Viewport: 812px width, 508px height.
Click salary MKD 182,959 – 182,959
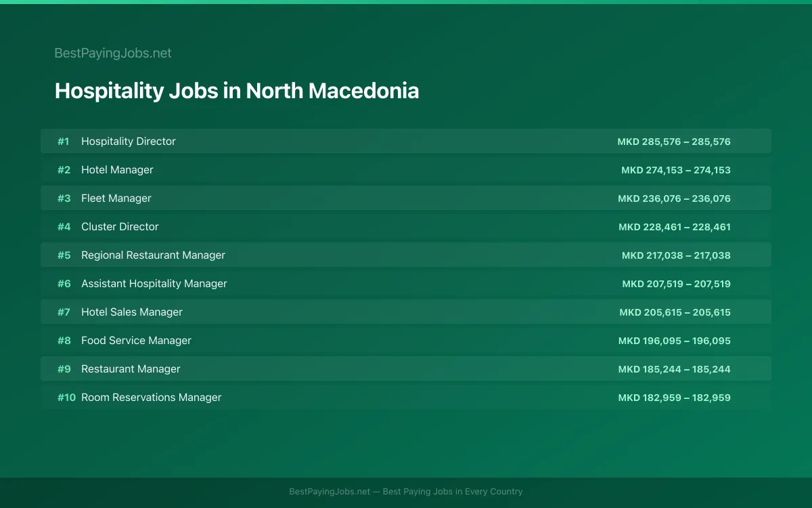pos(675,398)
